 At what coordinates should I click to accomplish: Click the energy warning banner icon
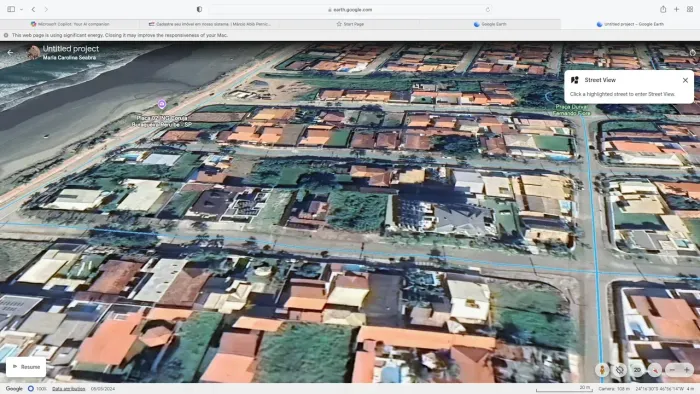(6, 35)
